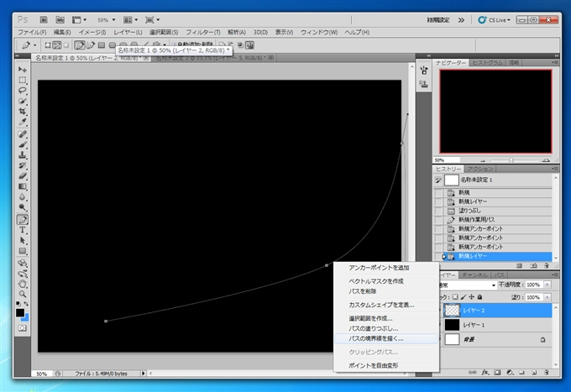The height and width of the screenshot is (392, 571).
Task: Open the フィルター(T) menu
Action: (203, 33)
